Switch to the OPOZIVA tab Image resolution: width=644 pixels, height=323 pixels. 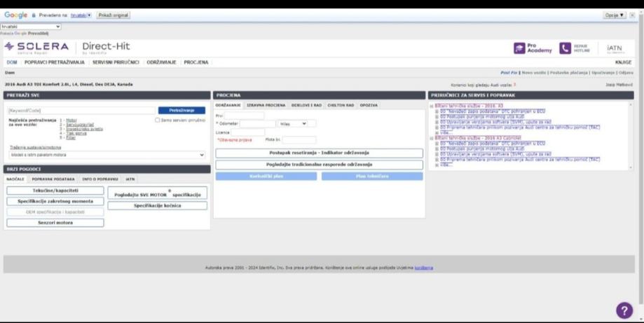pyautogui.click(x=369, y=106)
